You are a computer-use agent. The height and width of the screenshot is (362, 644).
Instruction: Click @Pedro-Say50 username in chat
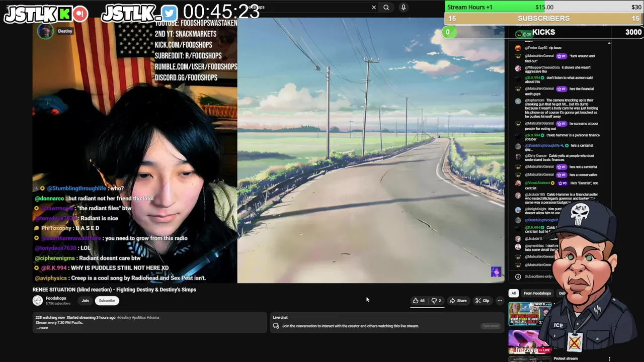(x=536, y=48)
